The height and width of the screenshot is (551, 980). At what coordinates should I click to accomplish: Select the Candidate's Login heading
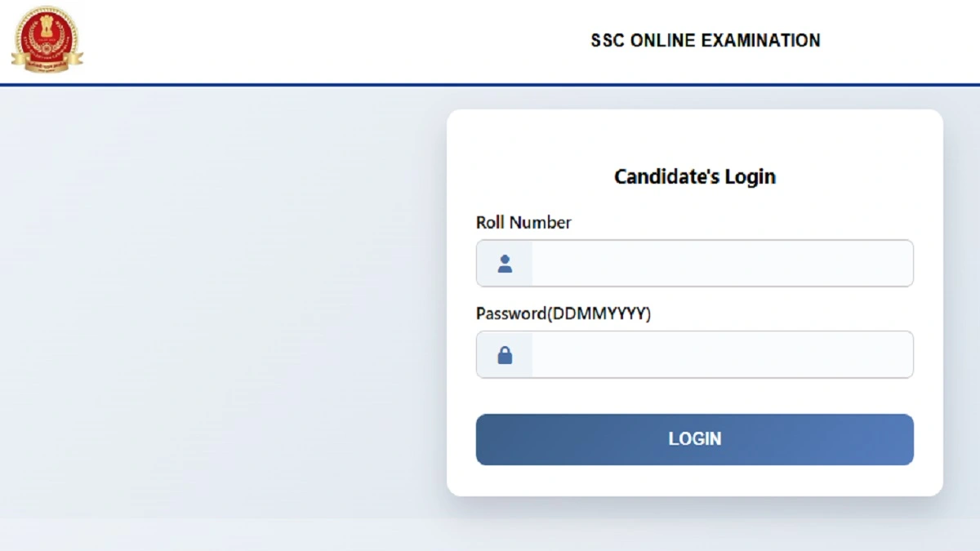[694, 176]
